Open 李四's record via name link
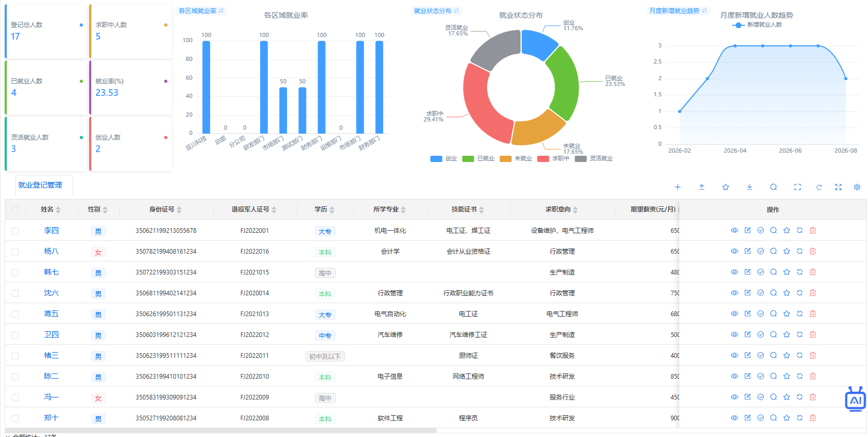The height and width of the screenshot is (437, 868). coord(51,230)
